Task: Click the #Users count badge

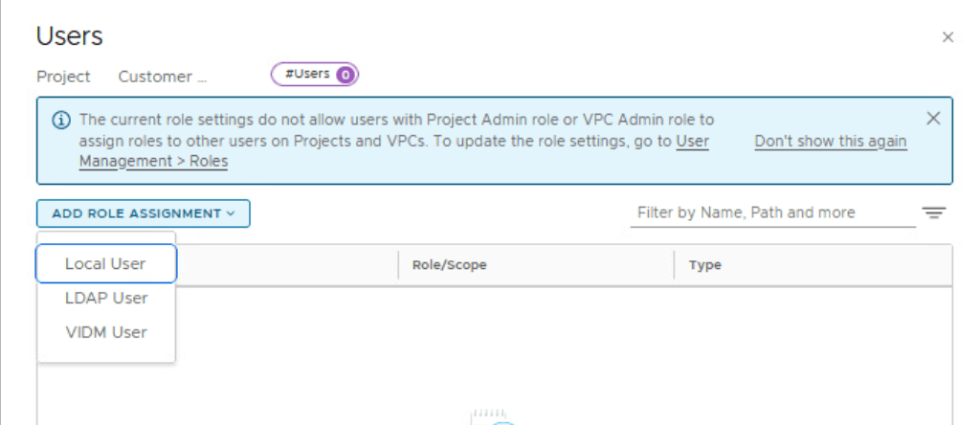Action: coord(314,74)
